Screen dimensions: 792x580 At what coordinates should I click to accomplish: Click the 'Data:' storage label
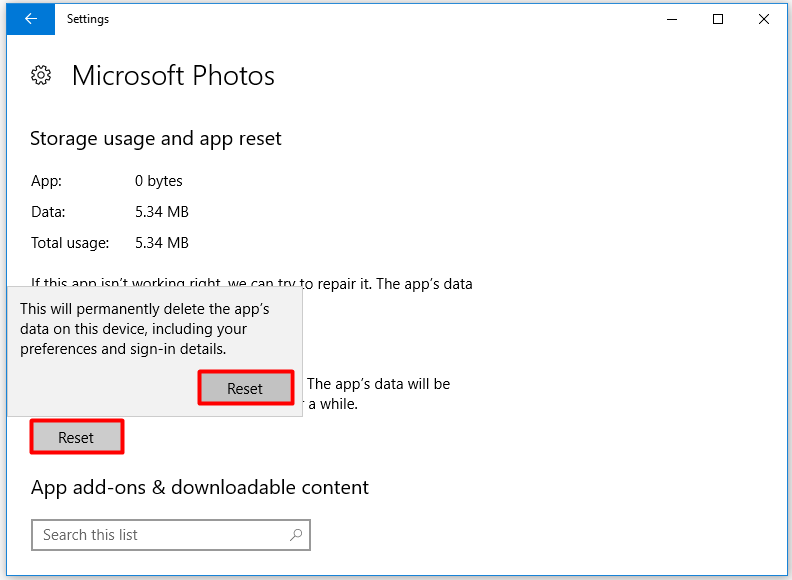pyautogui.click(x=48, y=212)
